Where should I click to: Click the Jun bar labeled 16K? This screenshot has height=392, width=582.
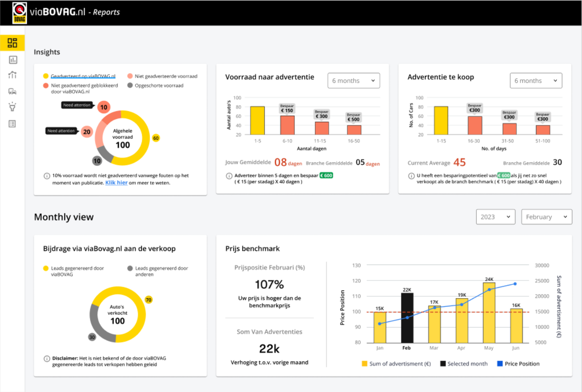(517, 326)
